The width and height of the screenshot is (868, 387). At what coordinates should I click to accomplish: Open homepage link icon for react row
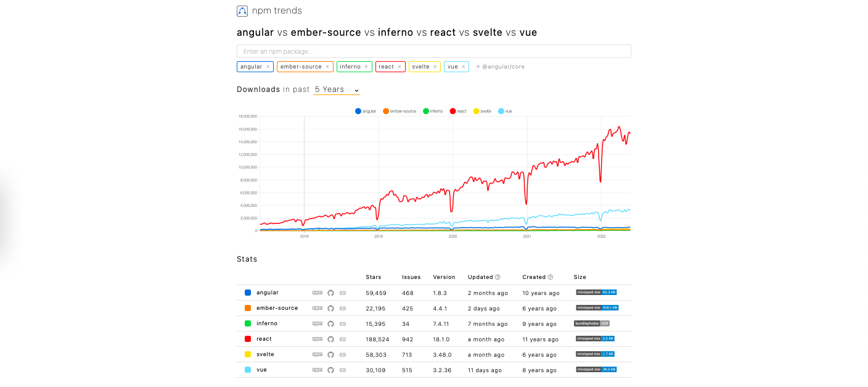pos(343,339)
